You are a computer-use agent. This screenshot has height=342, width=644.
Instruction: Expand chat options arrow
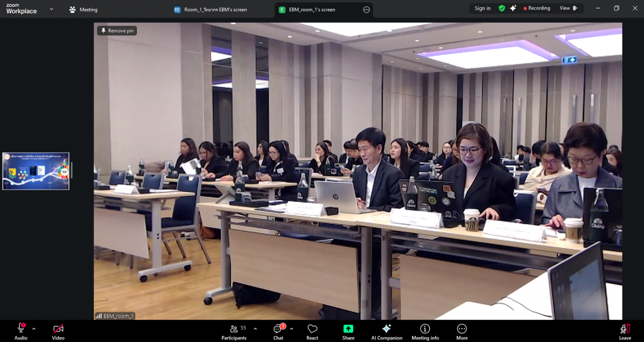point(292,329)
